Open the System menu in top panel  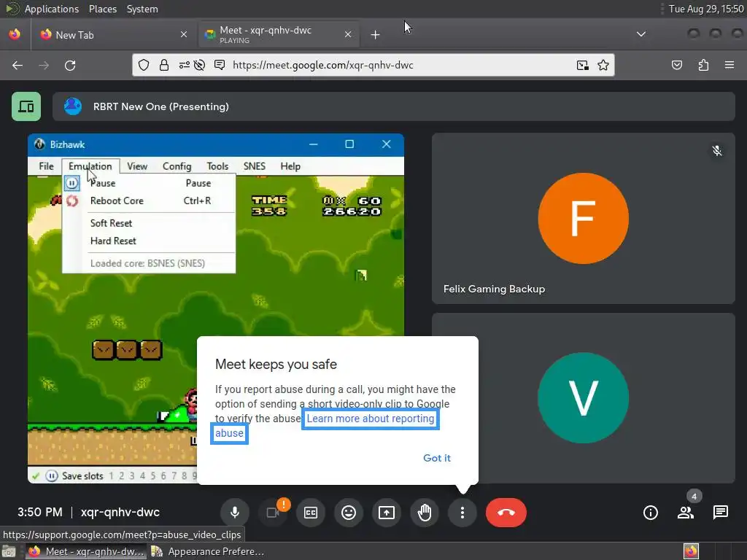[x=142, y=9]
